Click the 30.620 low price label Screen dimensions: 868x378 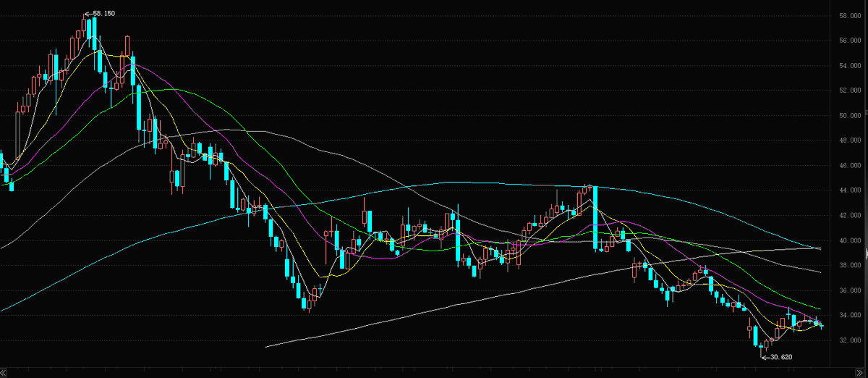(782, 357)
